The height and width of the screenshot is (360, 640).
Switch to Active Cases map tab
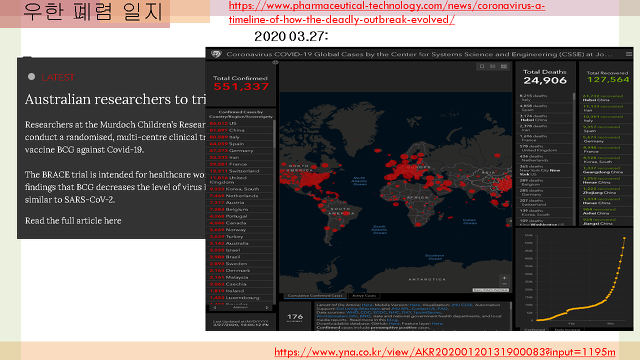pos(364,296)
